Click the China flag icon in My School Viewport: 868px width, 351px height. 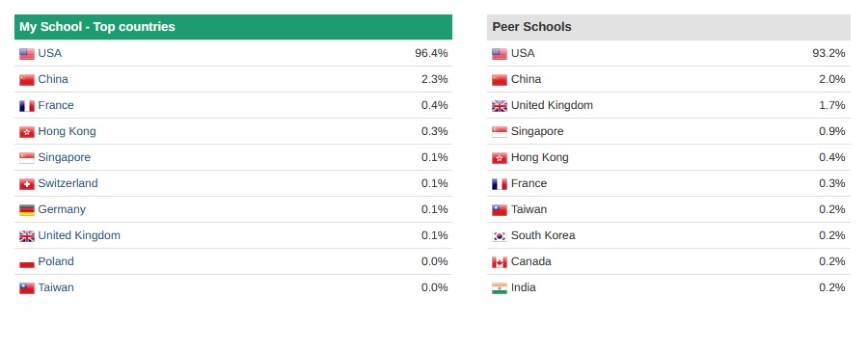[27, 80]
